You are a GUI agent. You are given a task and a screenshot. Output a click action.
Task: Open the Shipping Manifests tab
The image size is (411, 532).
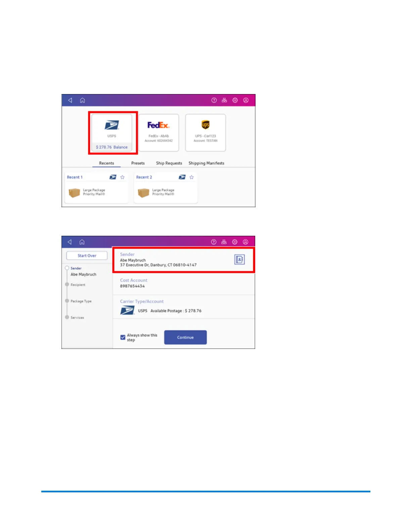(206, 163)
